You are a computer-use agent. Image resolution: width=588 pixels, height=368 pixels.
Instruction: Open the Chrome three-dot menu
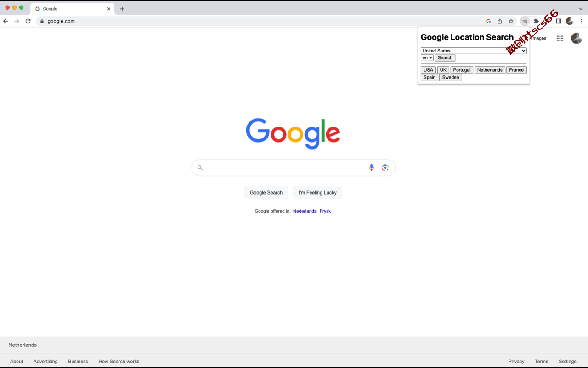(x=581, y=21)
